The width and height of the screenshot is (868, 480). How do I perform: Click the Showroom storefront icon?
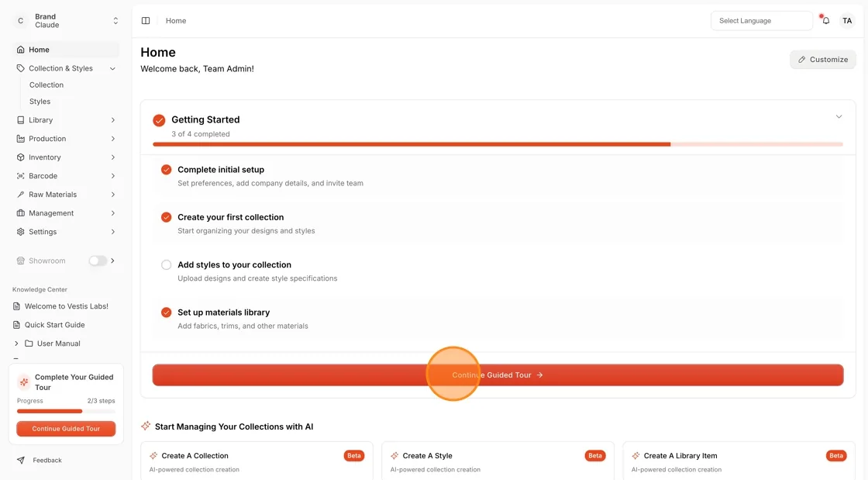20,261
